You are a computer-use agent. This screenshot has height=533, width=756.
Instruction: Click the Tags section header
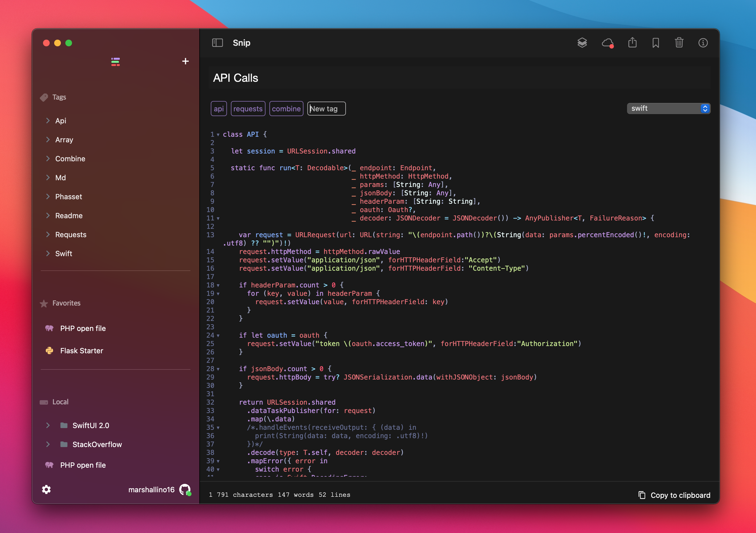59,97
